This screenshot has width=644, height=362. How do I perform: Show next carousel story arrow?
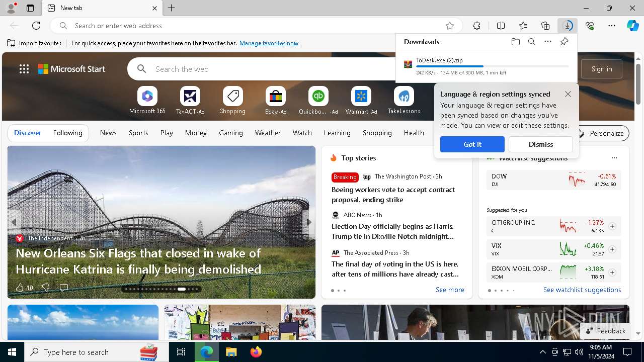309,222
